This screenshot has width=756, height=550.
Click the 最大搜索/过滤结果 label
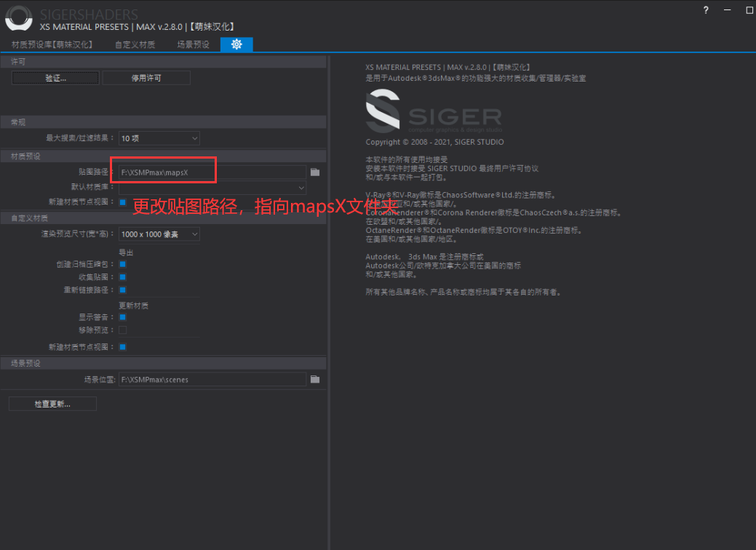79,138
